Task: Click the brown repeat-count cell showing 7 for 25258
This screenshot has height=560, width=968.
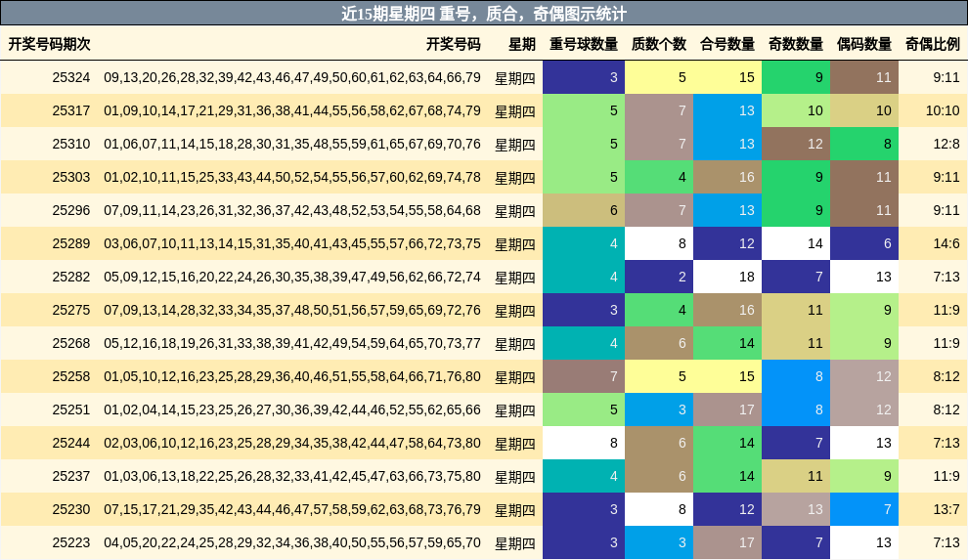Action: [584, 377]
